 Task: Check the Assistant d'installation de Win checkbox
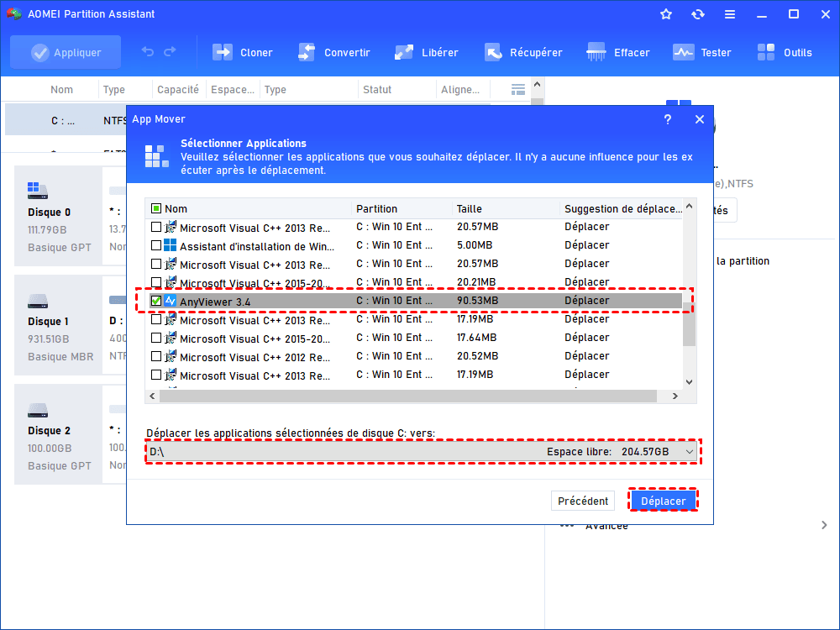[x=156, y=245]
